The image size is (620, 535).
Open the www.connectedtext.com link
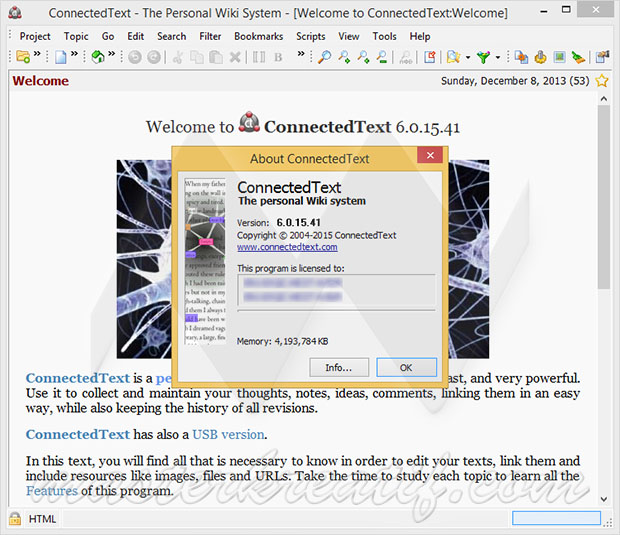click(x=287, y=247)
